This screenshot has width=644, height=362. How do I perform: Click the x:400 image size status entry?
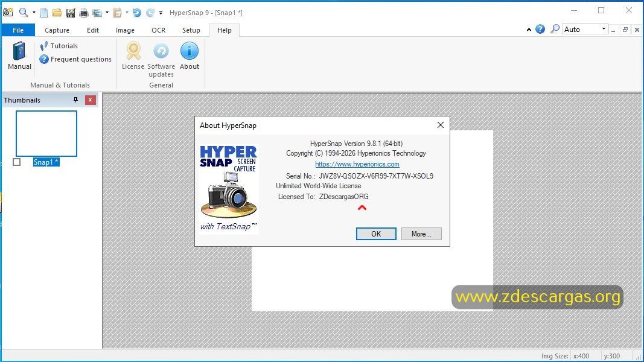tap(581, 356)
